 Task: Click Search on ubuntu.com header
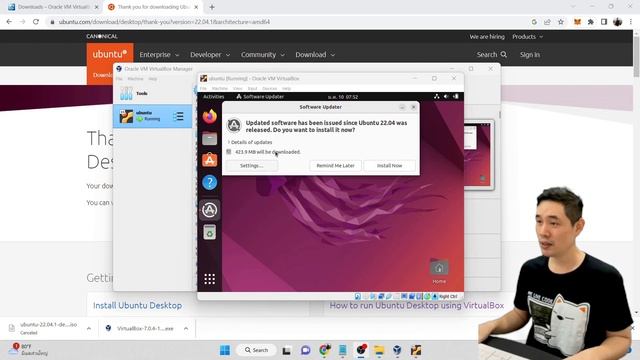pos(491,55)
